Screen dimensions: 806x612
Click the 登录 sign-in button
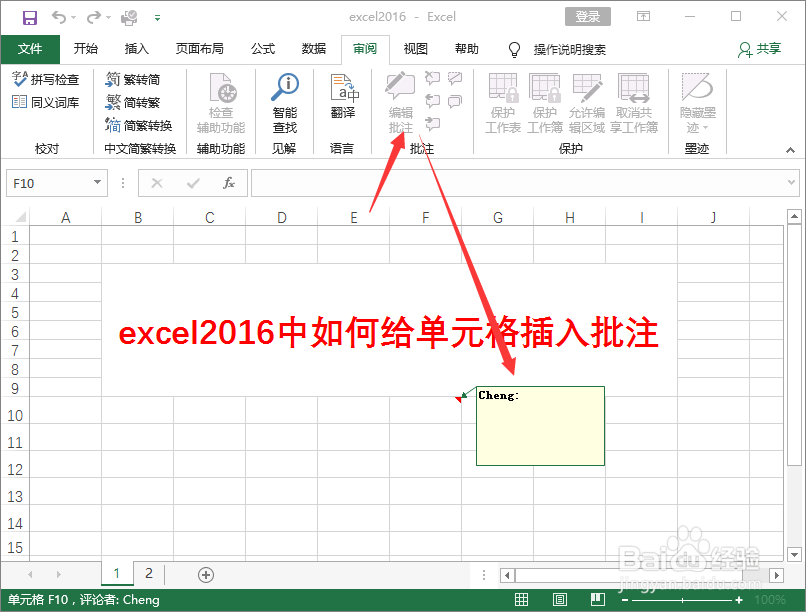pyautogui.click(x=588, y=16)
